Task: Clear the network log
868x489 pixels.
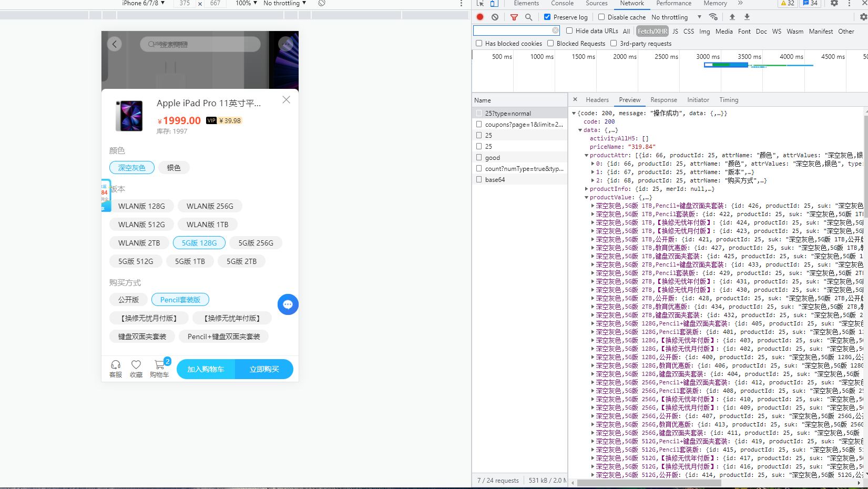Action: (495, 17)
